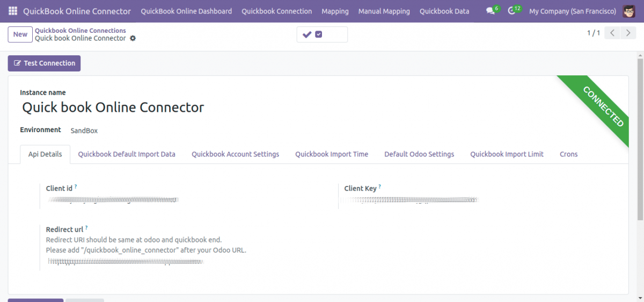Show the Client Key help tooltip
Screen dimensions: 644x302
(380, 186)
